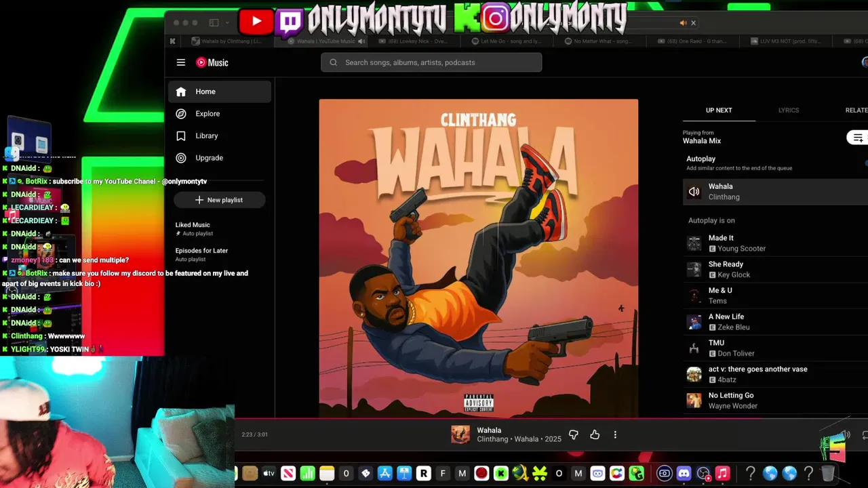Open Discord from the dock
868x488 pixels.
point(684,473)
